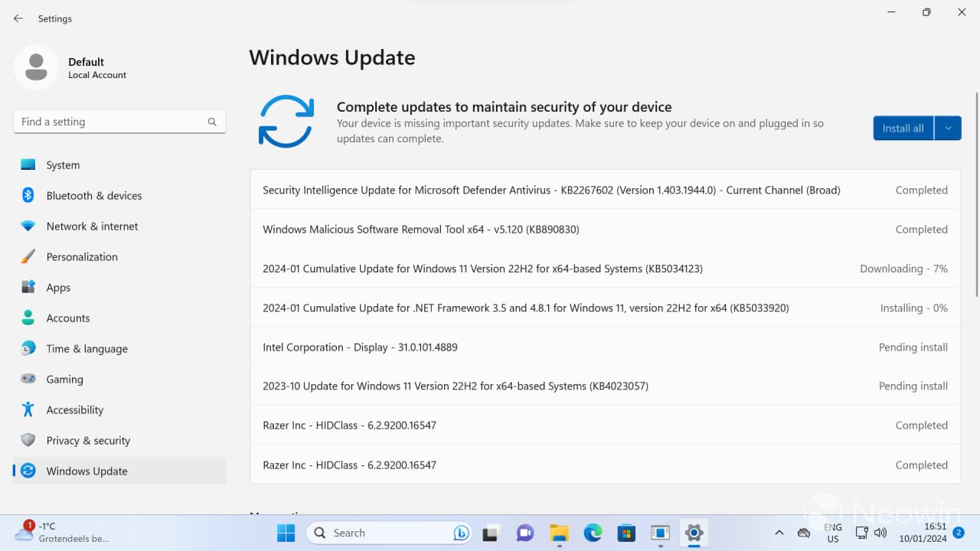Click search magnifier in Find a setting
980x551 pixels.
pos(212,122)
